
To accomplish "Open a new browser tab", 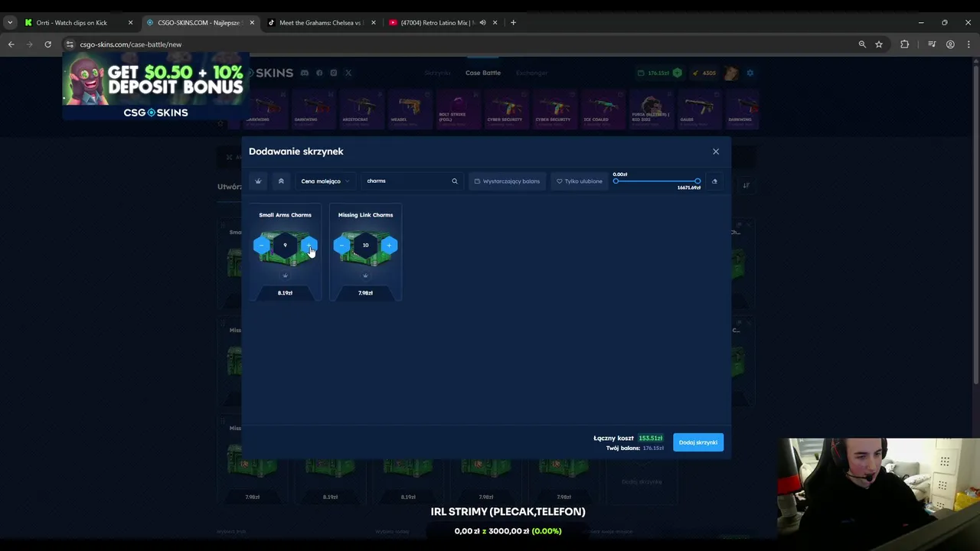I will pyautogui.click(x=513, y=22).
